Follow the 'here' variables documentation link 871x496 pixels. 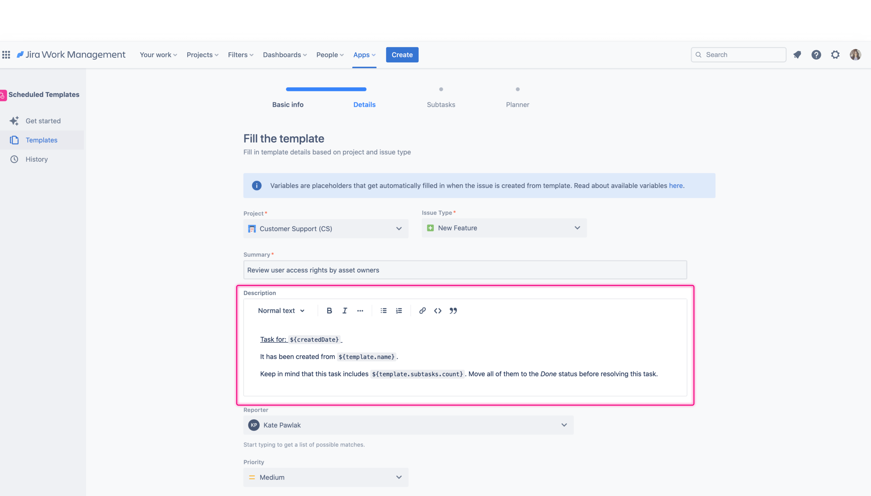[676, 186]
